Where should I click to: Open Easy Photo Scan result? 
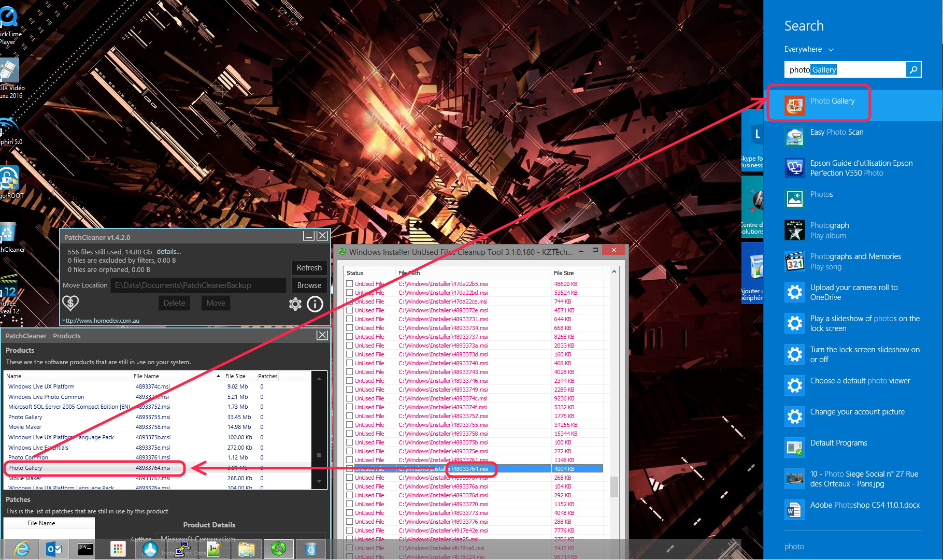point(853,137)
